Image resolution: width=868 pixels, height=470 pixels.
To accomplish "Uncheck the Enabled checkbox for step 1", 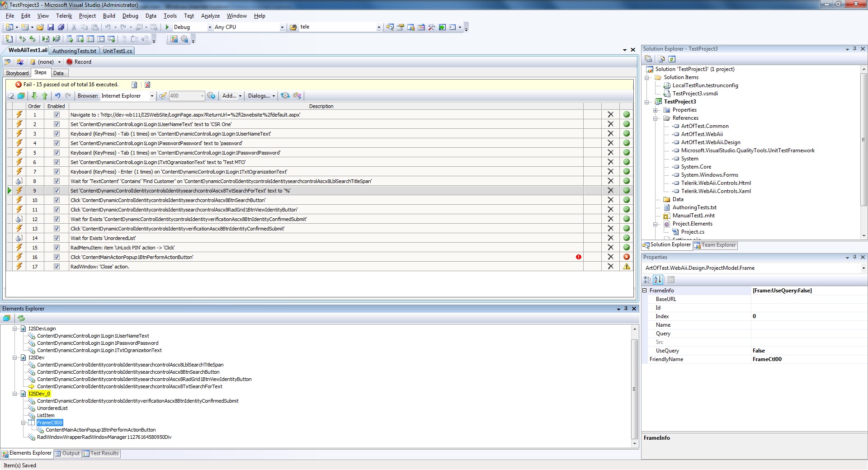I will click(x=57, y=115).
